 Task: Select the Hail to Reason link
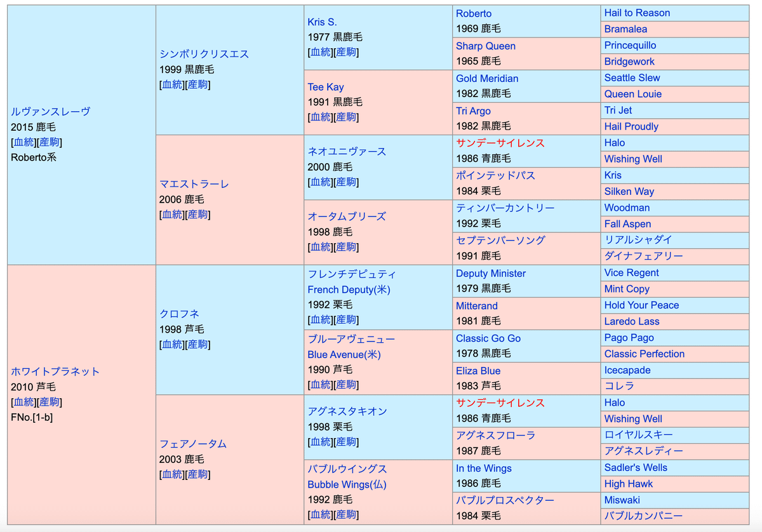click(637, 13)
